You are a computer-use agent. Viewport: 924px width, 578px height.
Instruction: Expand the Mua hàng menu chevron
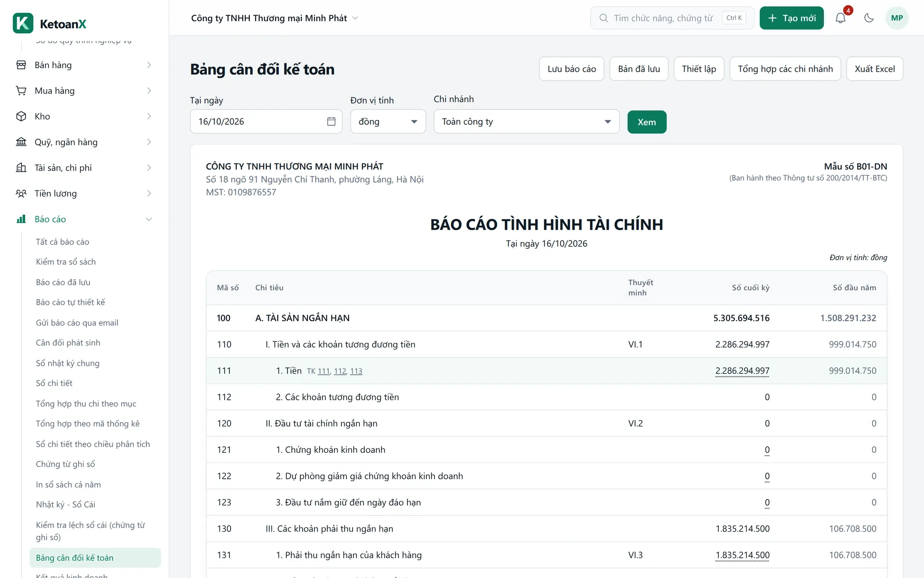coord(149,91)
